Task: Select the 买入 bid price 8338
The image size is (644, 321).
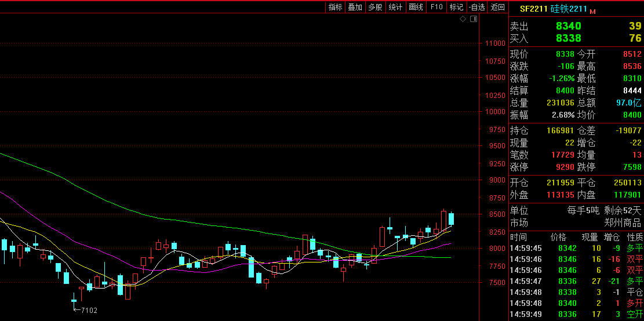Action: [x=567, y=38]
